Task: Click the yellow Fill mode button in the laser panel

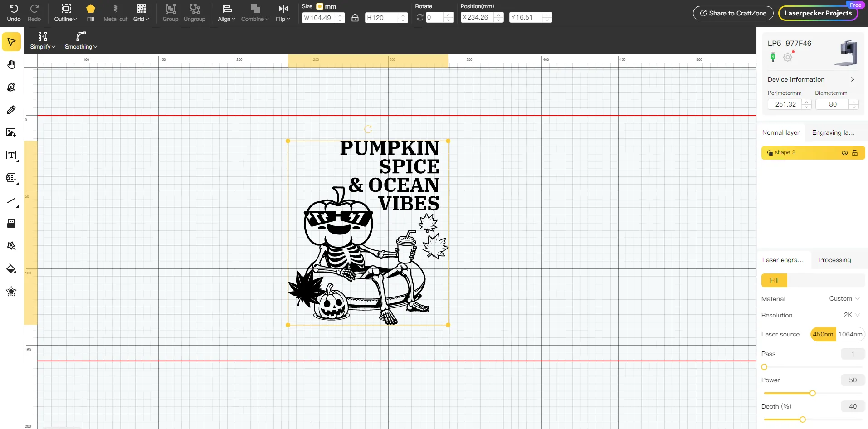Action: coord(775,280)
